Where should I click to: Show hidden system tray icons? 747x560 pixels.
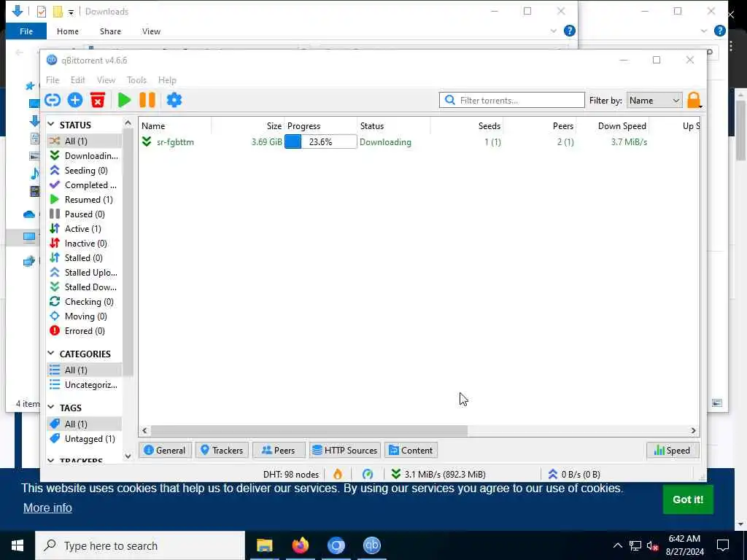pos(617,545)
